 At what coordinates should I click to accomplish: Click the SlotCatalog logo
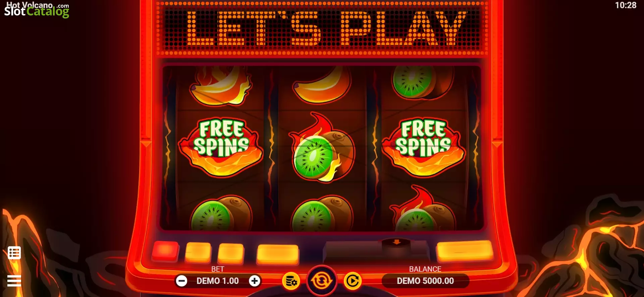37,10
